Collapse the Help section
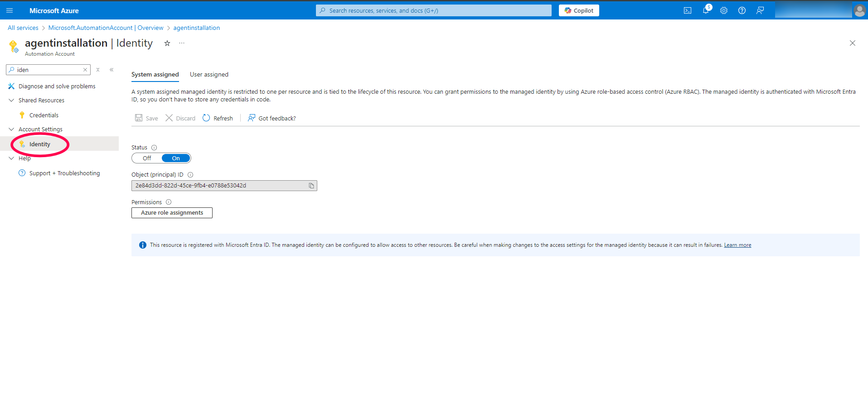 [x=11, y=158]
